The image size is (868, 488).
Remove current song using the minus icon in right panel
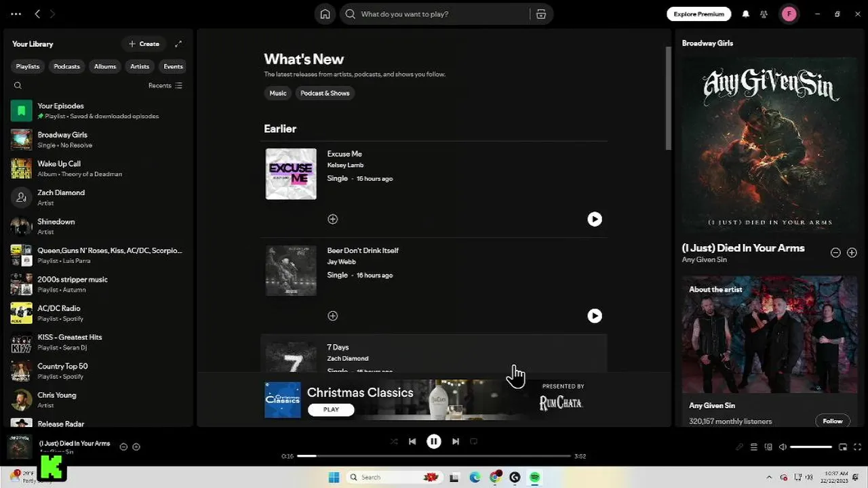pyautogui.click(x=835, y=253)
